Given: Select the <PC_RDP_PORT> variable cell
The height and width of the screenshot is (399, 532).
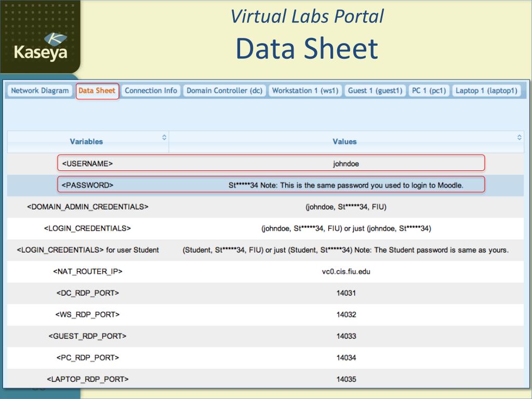Looking at the screenshot, I should click(x=87, y=357).
